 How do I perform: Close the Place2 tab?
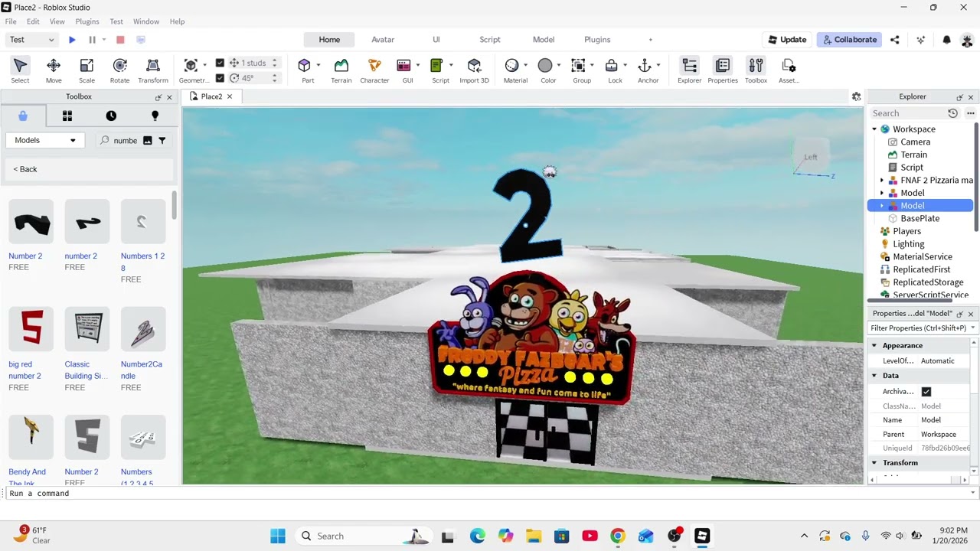click(x=229, y=96)
